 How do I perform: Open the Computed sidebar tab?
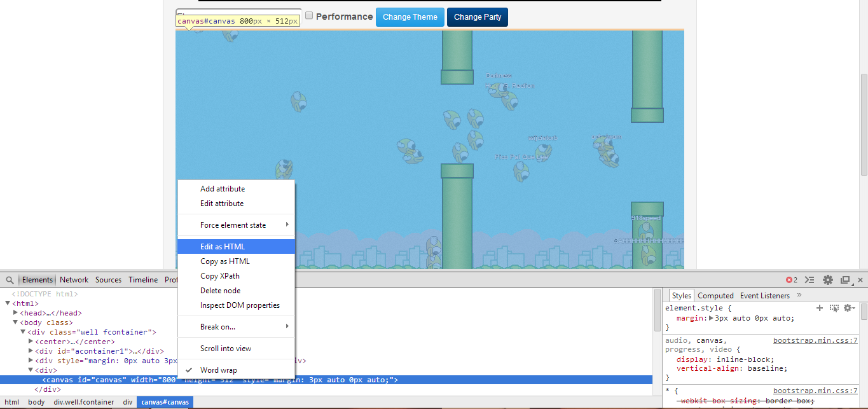[715, 296]
